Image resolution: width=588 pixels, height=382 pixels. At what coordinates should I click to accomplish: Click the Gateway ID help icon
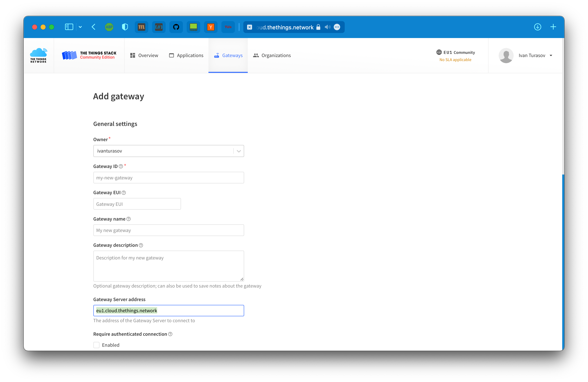121,166
